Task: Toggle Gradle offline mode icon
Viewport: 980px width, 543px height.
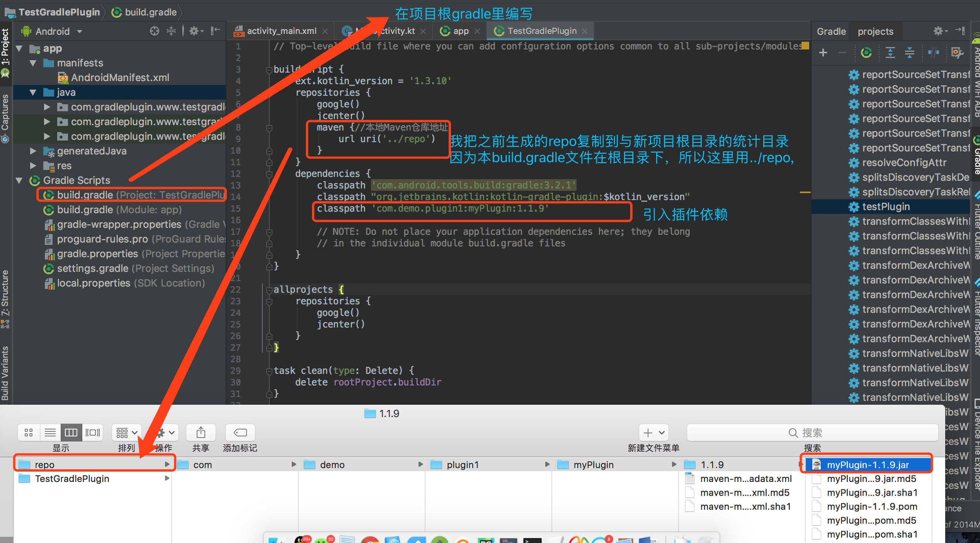Action: pyautogui.click(x=934, y=53)
